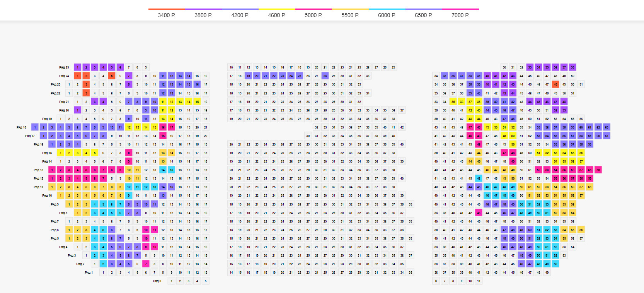The width and height of the screenshot is (644, 293).
Task: Choose the 5000 P. price category
Action: tap(313, 15)
